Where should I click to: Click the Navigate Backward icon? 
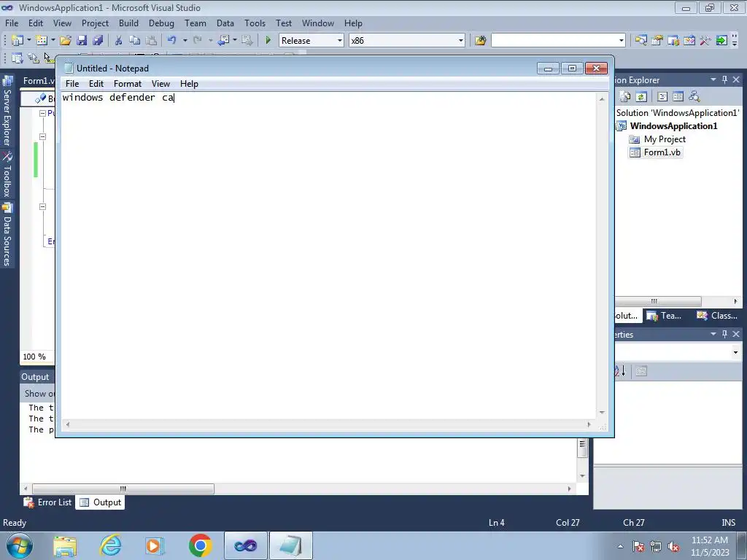(x=223, y=41)
